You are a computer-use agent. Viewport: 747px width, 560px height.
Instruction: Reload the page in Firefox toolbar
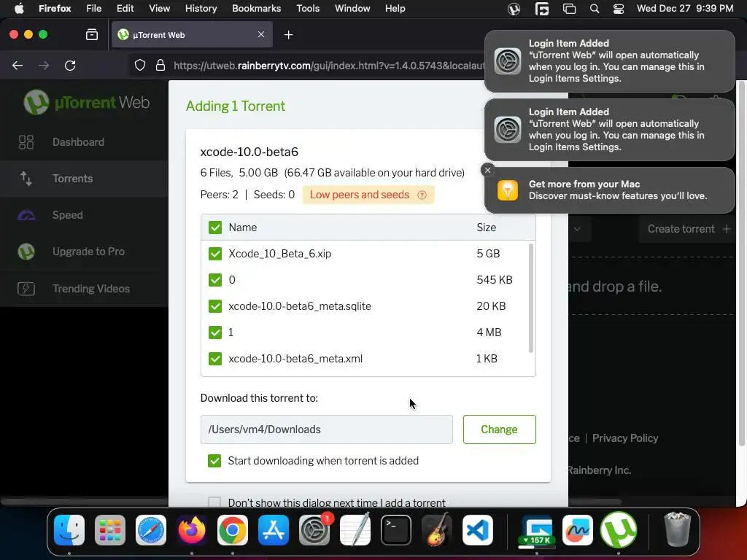tap(70, 65)
